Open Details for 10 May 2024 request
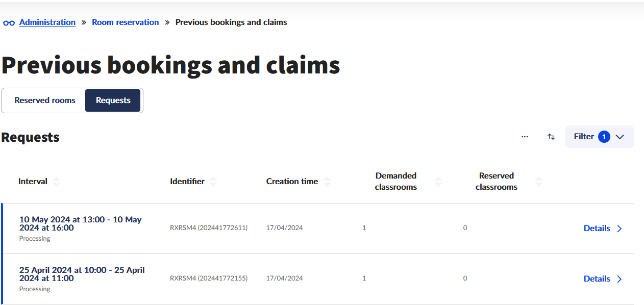 pos(597,228)
